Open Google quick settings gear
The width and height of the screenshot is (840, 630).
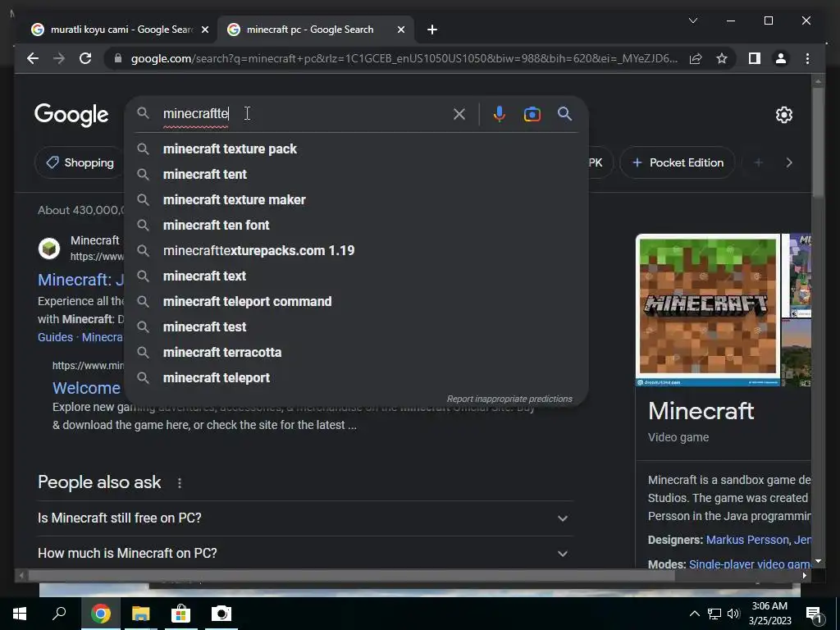pyautogui.click(x=783, y=115)
